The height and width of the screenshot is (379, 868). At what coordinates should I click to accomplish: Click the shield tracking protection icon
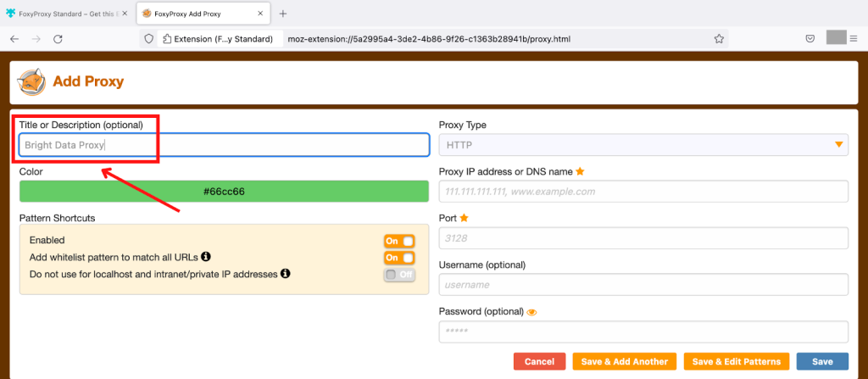(x=148, y=39)
